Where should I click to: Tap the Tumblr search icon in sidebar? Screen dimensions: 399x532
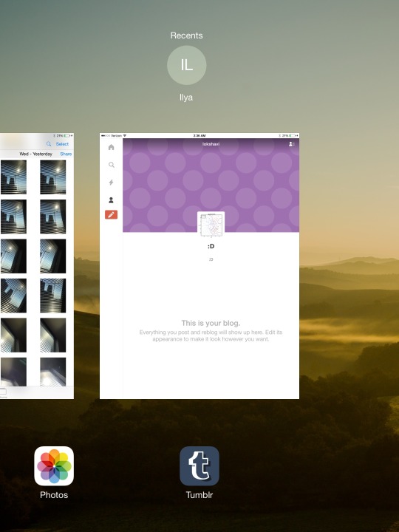112,165
